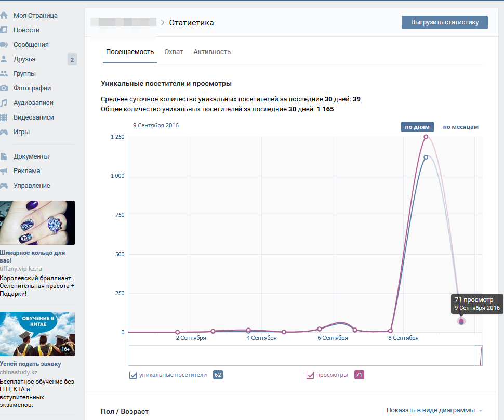Click the My Page home icon
This screenshot has width=504, height=420.
pos(4,16)
